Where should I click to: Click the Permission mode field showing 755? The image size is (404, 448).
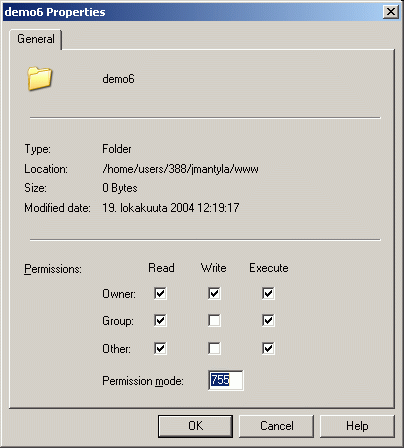click(226, 380)
